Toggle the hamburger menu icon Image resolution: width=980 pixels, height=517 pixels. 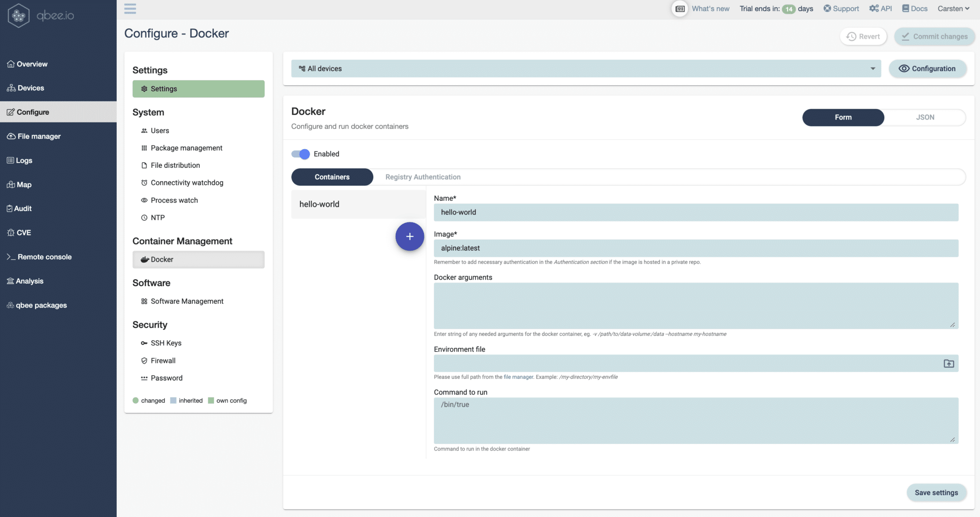(130, 9)
